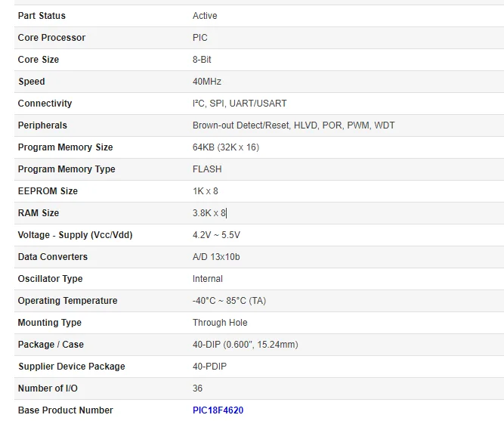Click the Connectivity row label
The height and width of the screenshot is (421, 504).
(45, 104)
